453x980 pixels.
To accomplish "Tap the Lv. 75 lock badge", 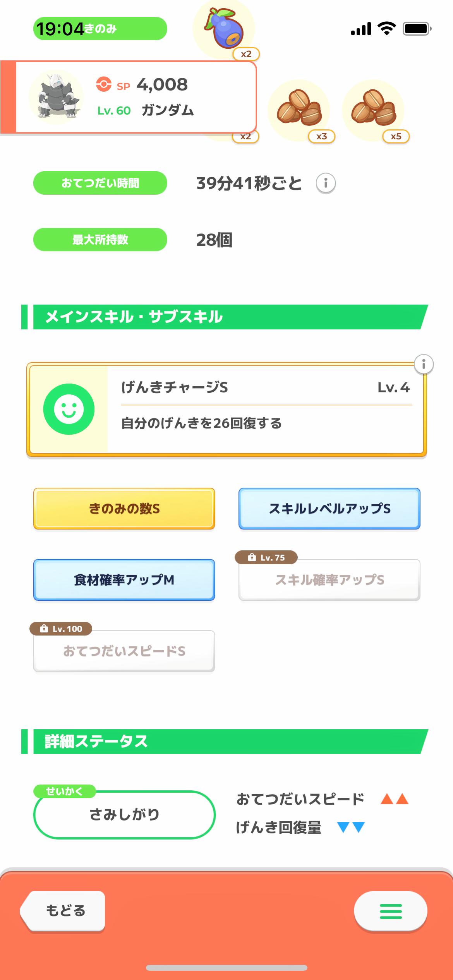I will (266, 557).
